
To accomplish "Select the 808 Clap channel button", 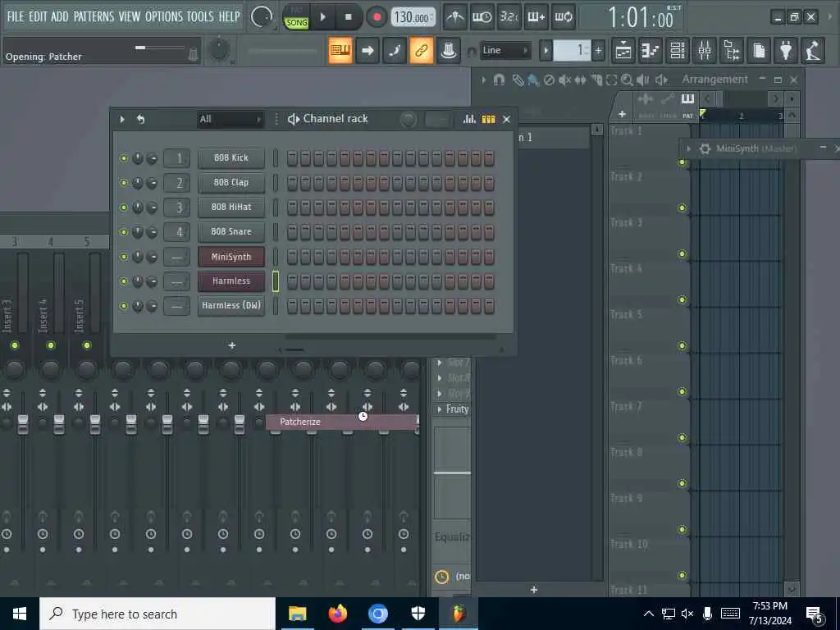I will tap(231, 183).
